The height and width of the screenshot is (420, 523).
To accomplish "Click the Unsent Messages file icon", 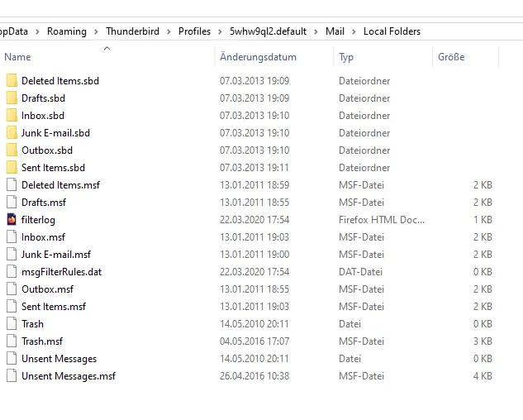I will click(x=12, y=359).
